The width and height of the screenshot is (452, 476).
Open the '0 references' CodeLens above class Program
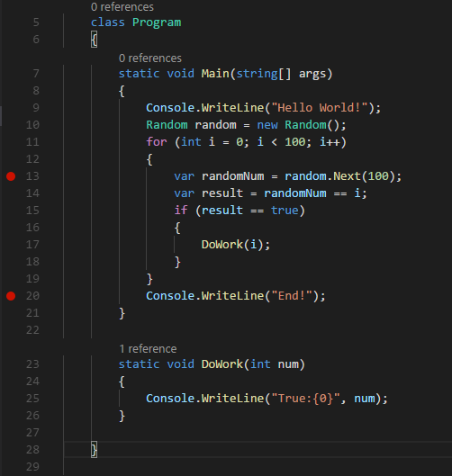tap(122, 7)
